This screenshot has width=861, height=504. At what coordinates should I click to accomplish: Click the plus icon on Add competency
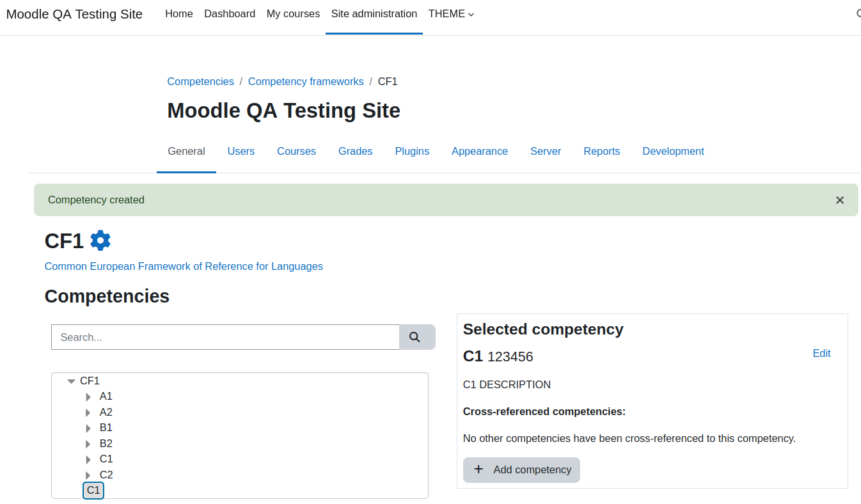point(478,469)
